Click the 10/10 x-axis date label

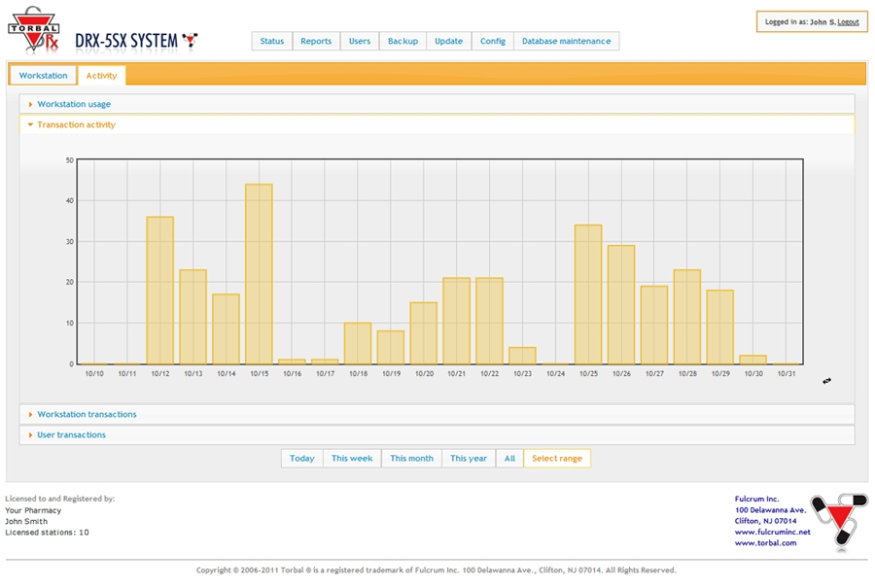point(94,374)
